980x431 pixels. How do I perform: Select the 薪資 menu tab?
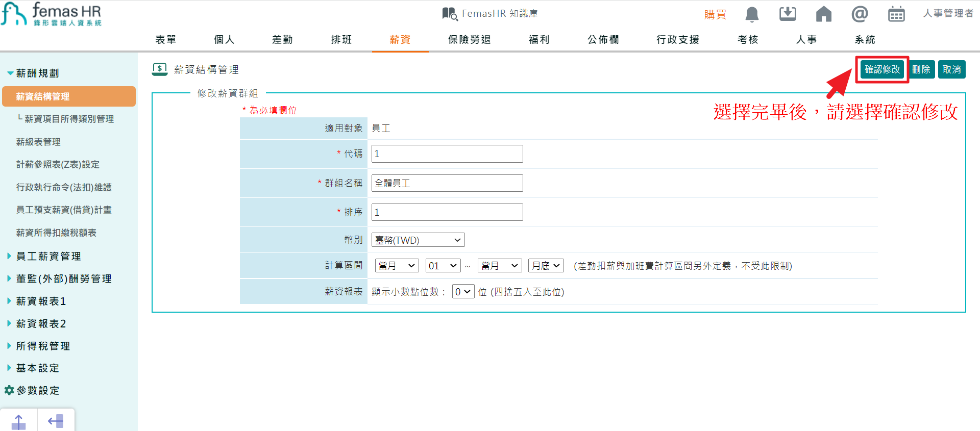tap(400, 40)
